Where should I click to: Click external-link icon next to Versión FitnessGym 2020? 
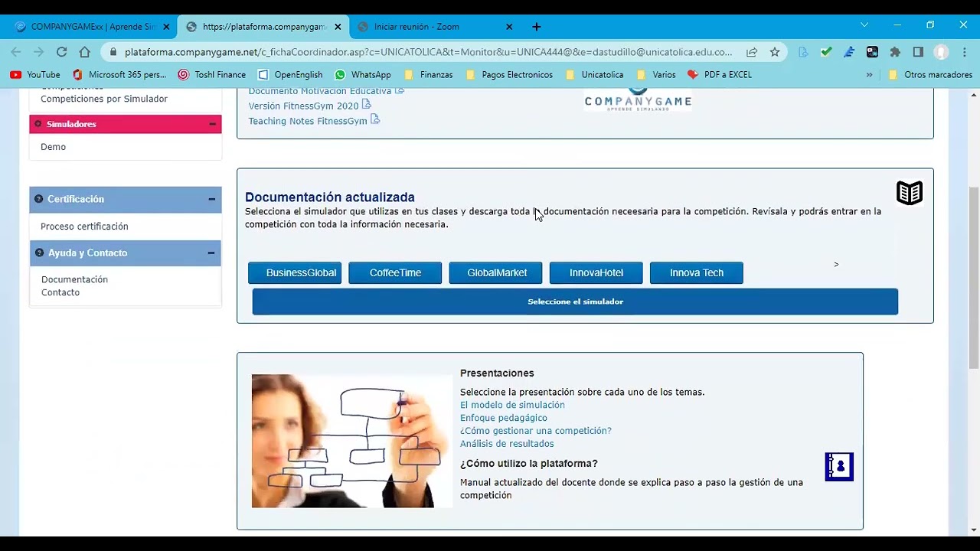point(367,105)
